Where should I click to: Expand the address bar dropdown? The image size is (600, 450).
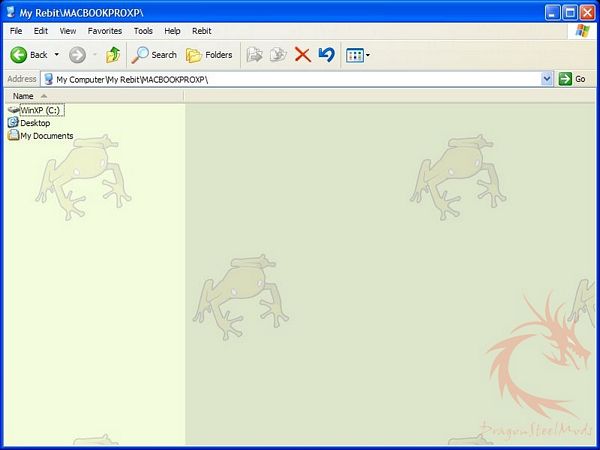coord(547,78)
